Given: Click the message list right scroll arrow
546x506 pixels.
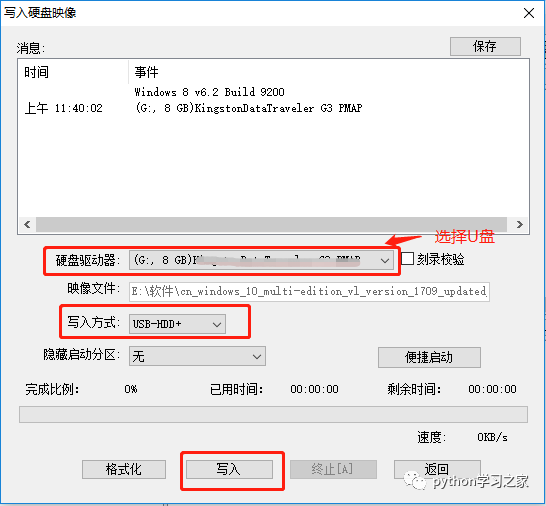Looking at the screenshot, I should [x=520, y=224].
